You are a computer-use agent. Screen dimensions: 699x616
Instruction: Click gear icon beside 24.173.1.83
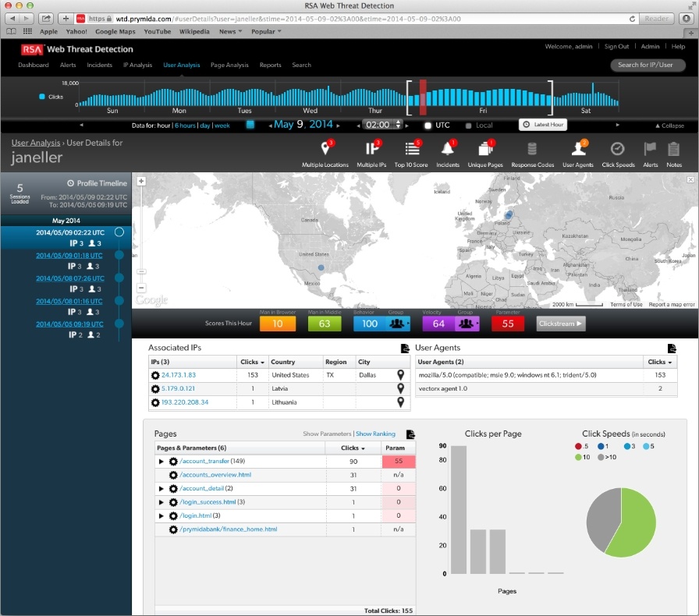pos(155,375)
